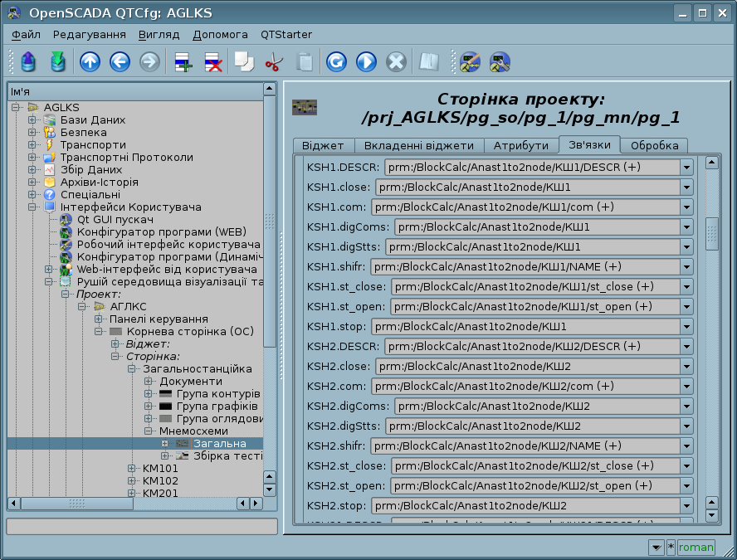The image size is (737, 560).
Task: Open the dropdown arrow for KSH1.DESCR field
Action: (686, 167)
